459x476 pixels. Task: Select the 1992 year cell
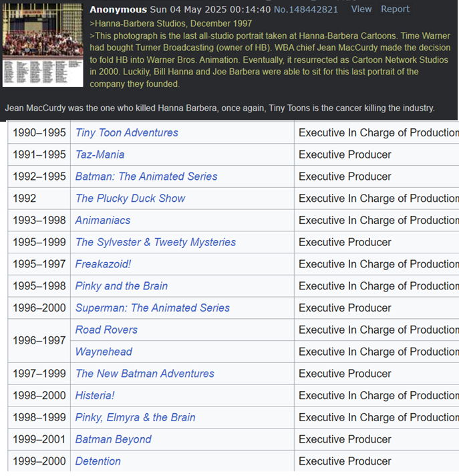coord(39,199)
